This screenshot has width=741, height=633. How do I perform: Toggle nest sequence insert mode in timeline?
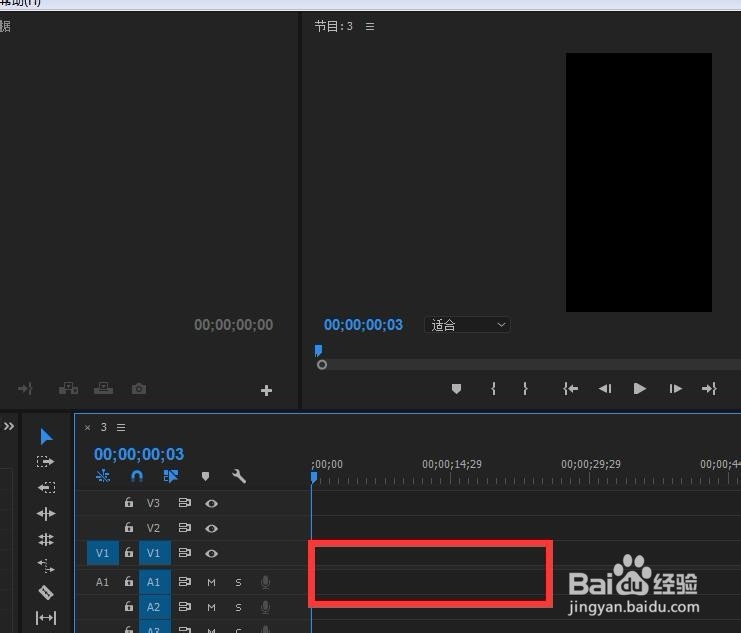(x=103, y=476)
